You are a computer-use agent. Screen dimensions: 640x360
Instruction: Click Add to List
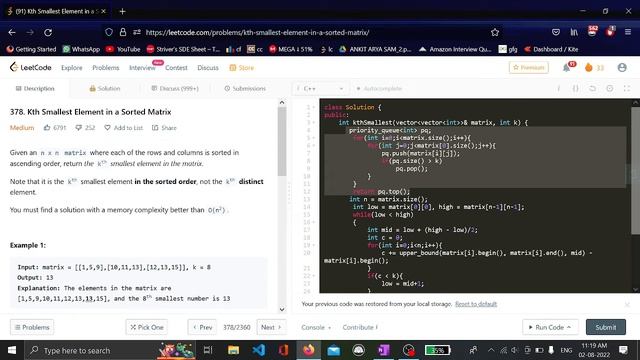(x=124, y=128)
